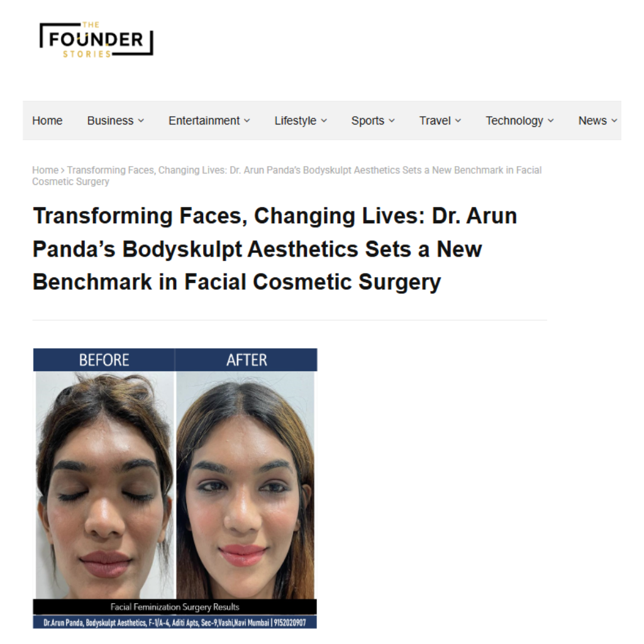The width and height of the screenshot is (644, 644).
Task: Expand the Lifestyle dropdown chevron
Action: pos(324,121)
